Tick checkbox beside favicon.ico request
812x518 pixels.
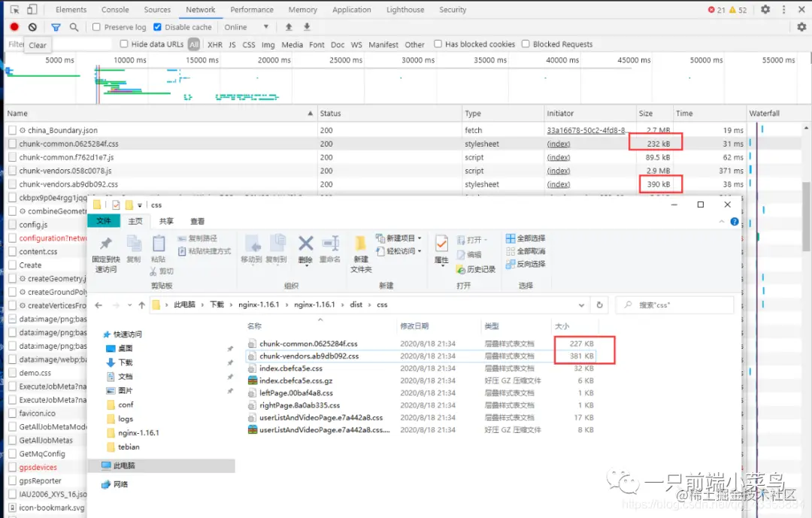pyautogui.click(x=13, y=413)
